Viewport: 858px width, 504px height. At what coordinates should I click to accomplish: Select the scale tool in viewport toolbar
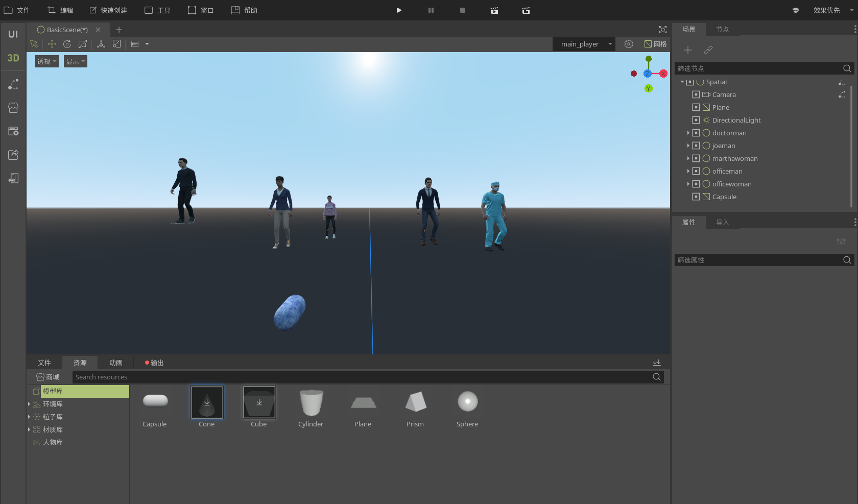(x=83, y=44)
